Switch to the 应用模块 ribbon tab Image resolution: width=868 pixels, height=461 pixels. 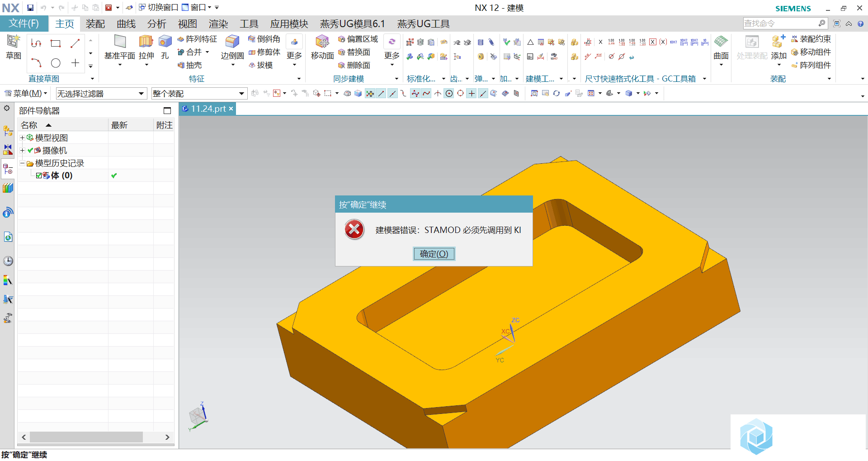289,24
